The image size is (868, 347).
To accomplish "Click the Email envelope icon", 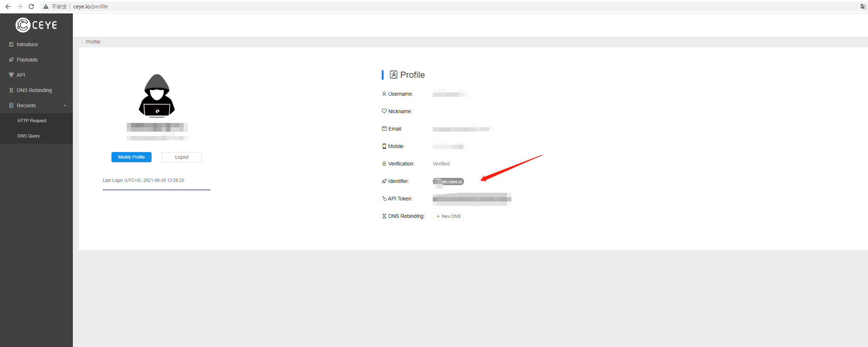I will tap(384, 128).
